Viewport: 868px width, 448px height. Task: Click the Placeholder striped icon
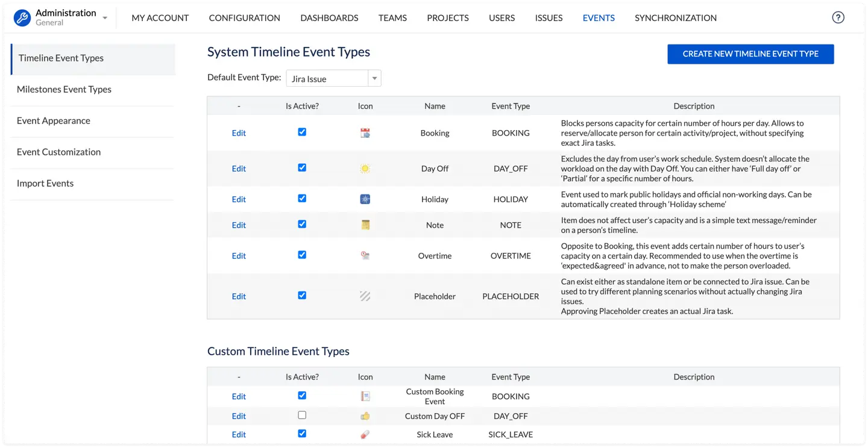click(365, 296)
